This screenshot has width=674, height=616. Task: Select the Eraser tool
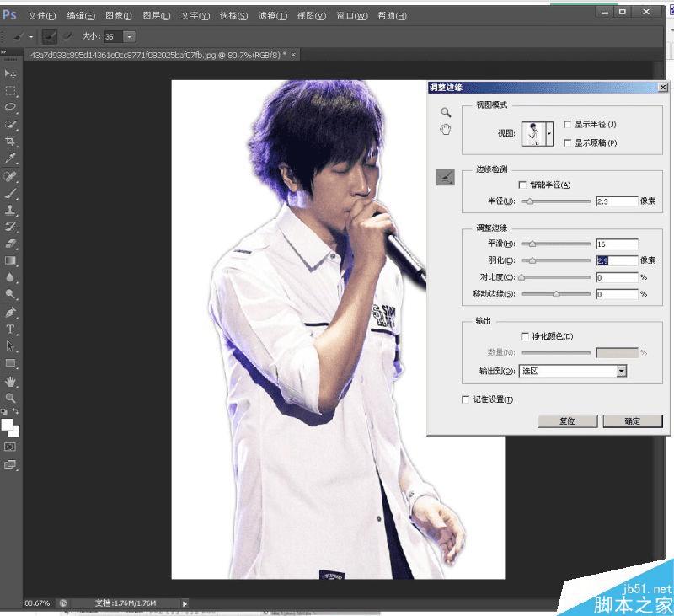(x=10, y=244)
